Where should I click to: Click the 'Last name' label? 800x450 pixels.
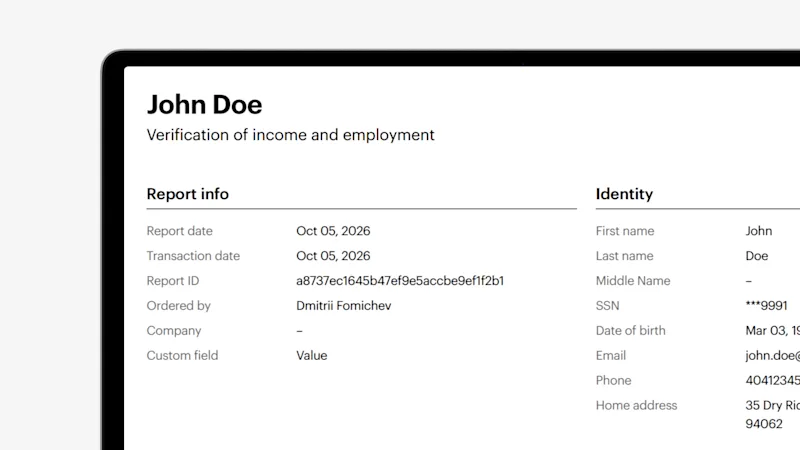coord(624,256)
